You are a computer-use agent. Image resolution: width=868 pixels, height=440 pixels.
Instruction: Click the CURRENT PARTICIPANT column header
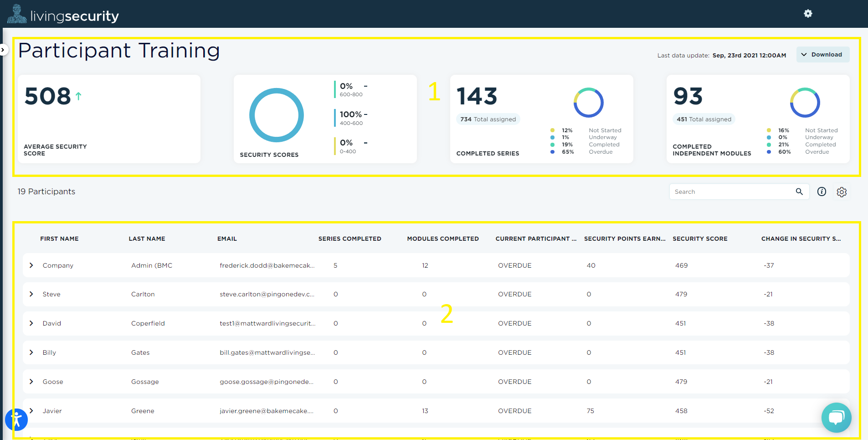point(536,238)
